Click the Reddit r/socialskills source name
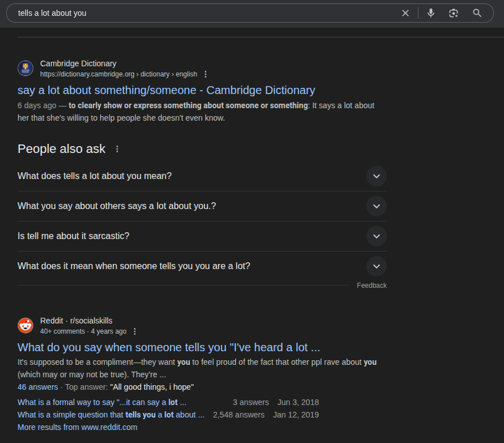 click(x=76, y=321)
